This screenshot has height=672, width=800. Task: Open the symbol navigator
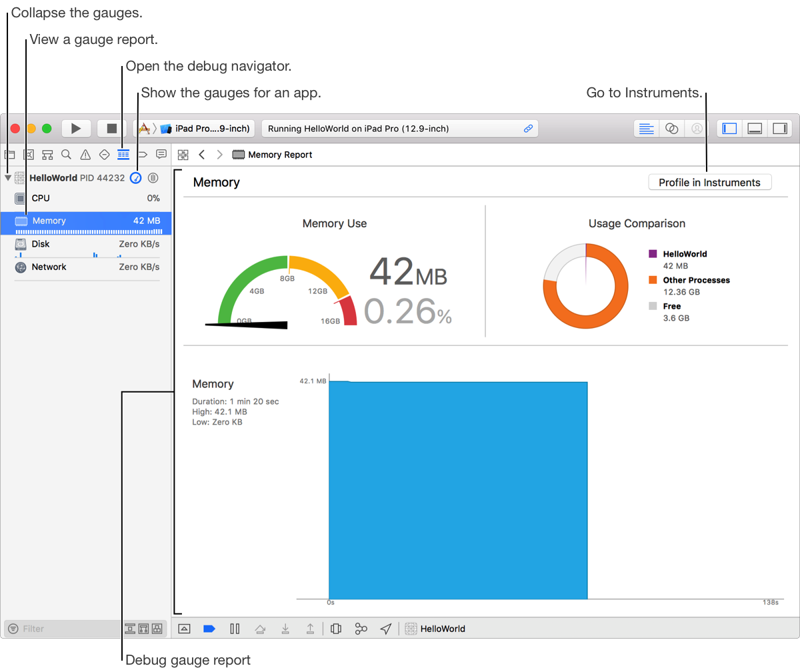tap(47, 155)
